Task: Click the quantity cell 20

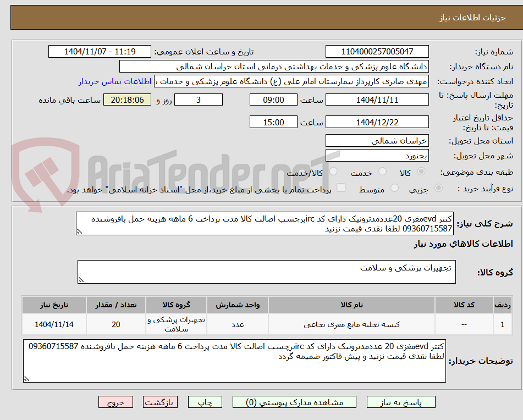Action: [x=115, y=324]
